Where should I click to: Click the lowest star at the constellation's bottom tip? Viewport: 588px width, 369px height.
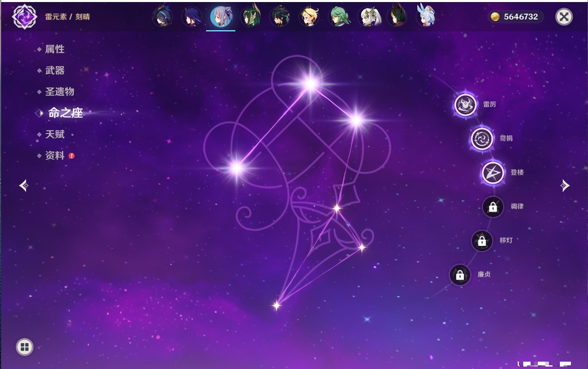276,305
